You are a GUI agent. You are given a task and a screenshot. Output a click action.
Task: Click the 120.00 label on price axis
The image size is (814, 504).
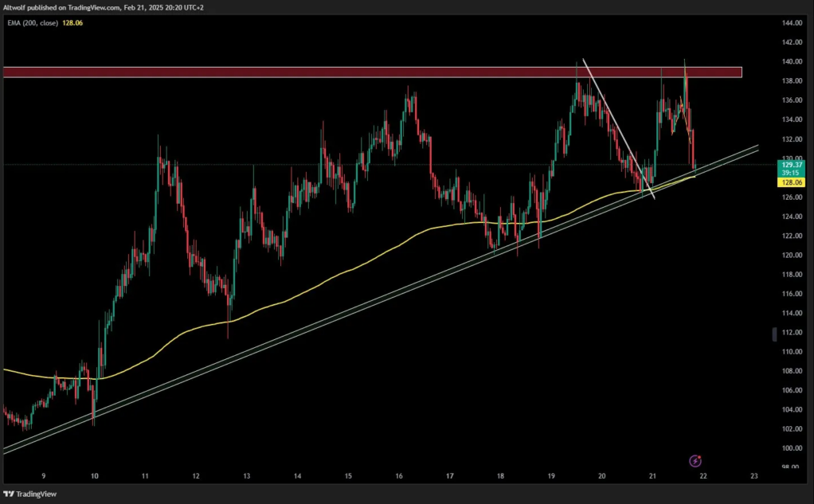click(792, 255)
